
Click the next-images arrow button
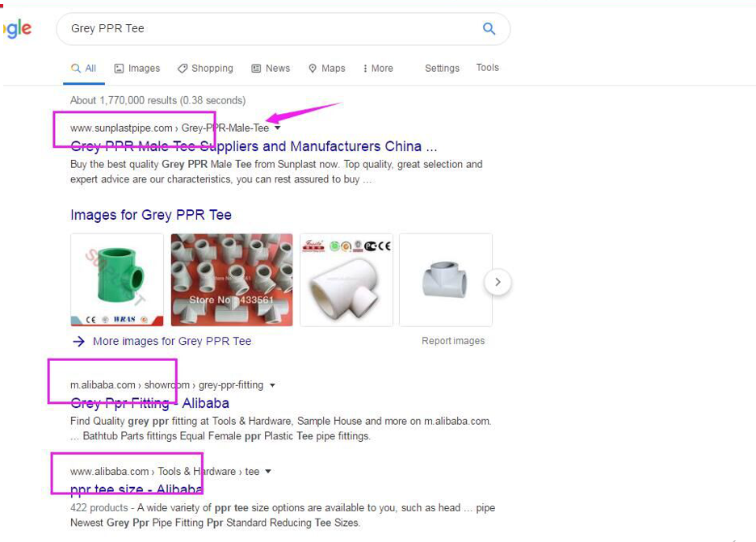tap(498, 282)
